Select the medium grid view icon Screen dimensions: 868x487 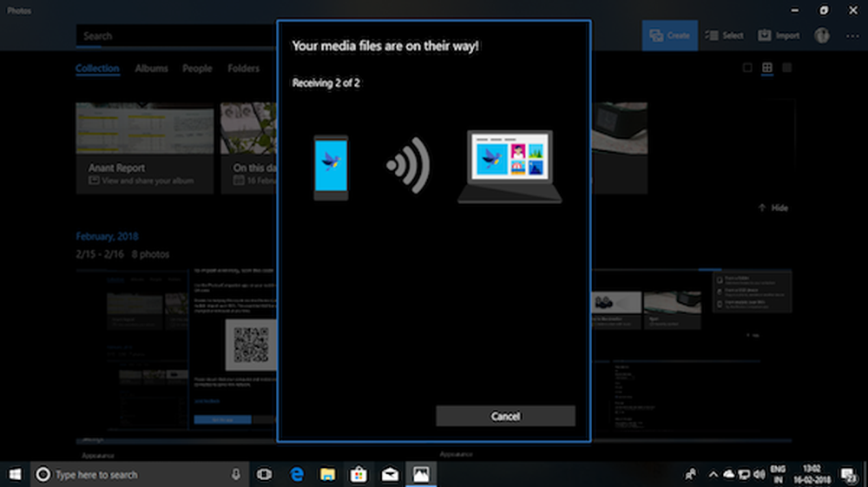click(x=767, y=68)
